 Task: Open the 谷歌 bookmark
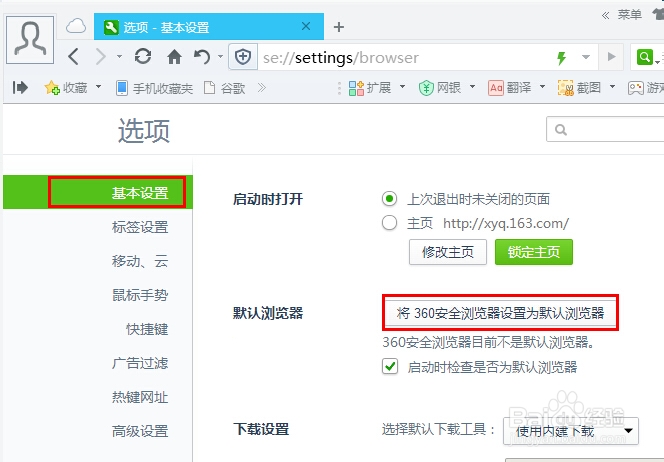225,88
